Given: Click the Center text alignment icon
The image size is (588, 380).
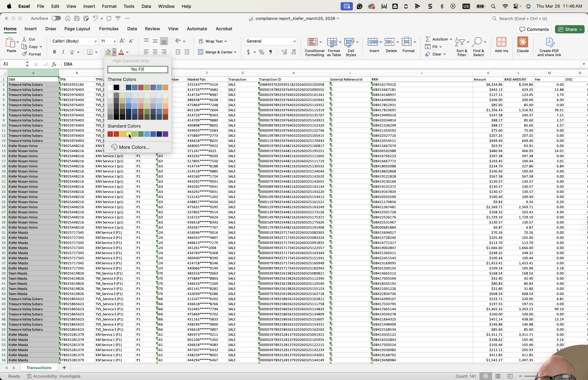Looking at the screenshot, I should click(x=155, y=52).
